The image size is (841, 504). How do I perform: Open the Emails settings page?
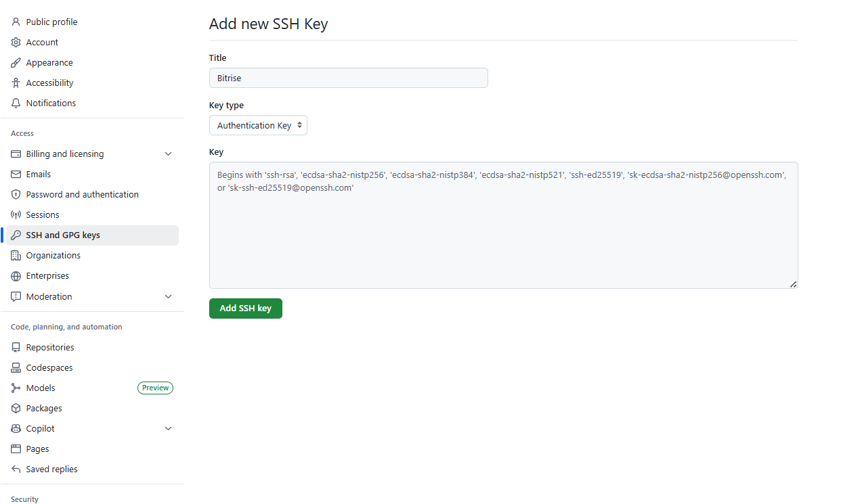click(x=39, y=174)
